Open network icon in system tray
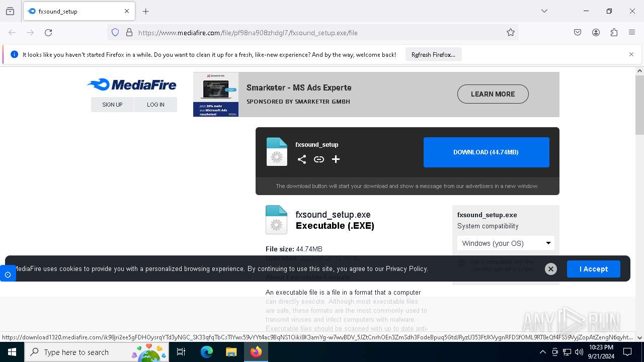644x362 pixels. tap(567, 352)
